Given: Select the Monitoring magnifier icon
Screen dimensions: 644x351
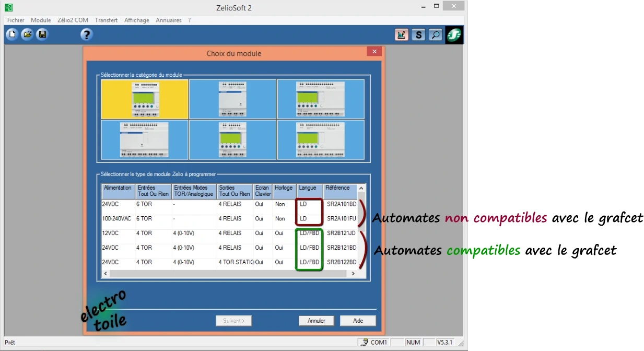Looking at the screenshot, I should coord(435,35).
